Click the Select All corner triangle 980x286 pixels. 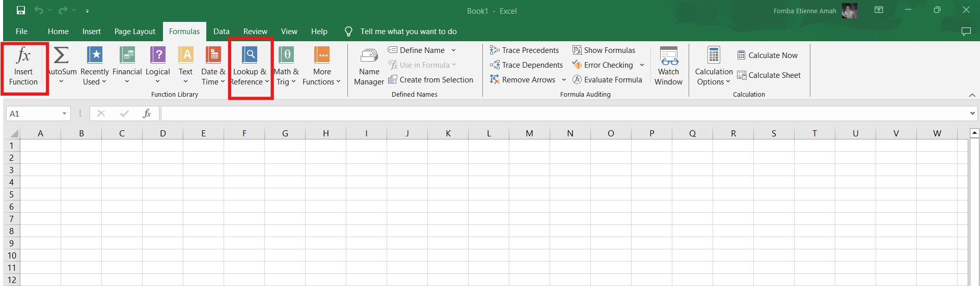tap(14, 134)
